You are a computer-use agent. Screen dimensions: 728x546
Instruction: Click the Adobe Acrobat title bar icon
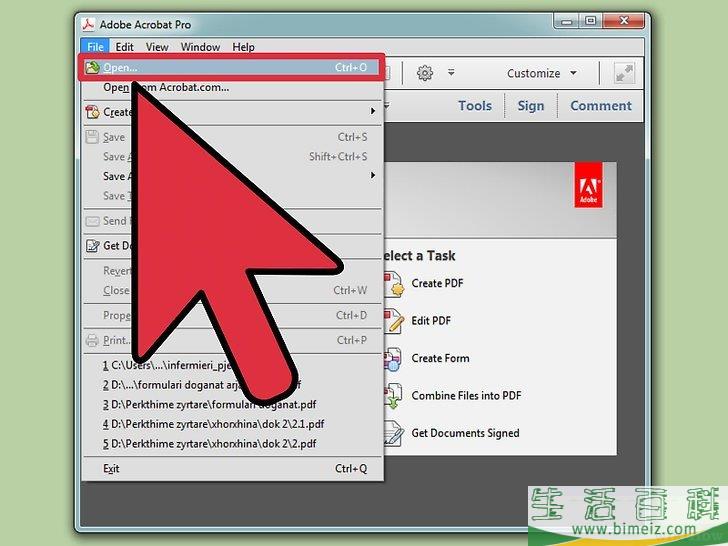tap(88, 24)
